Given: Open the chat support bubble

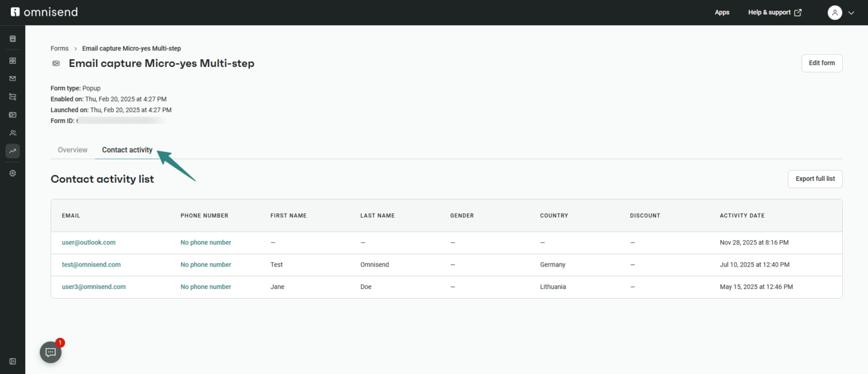Looking at the screenshot, I should coord(51,352).
